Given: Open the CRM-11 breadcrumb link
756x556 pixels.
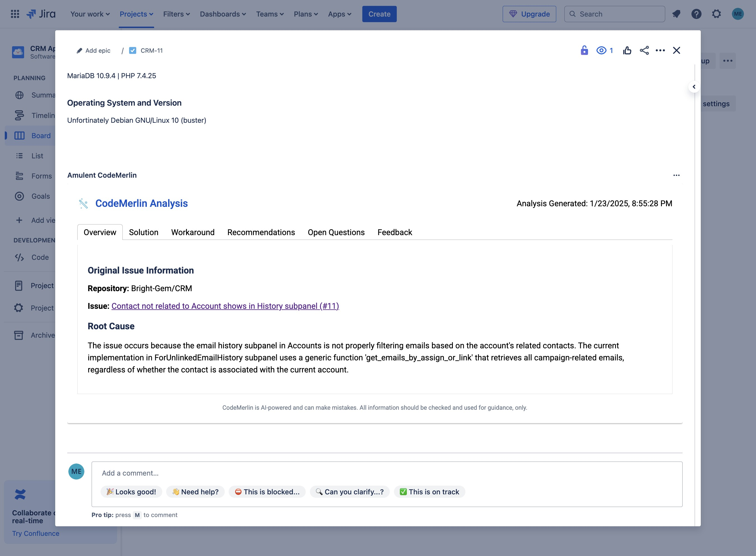Looking at the screenshot, I should (x=151, y=50).
